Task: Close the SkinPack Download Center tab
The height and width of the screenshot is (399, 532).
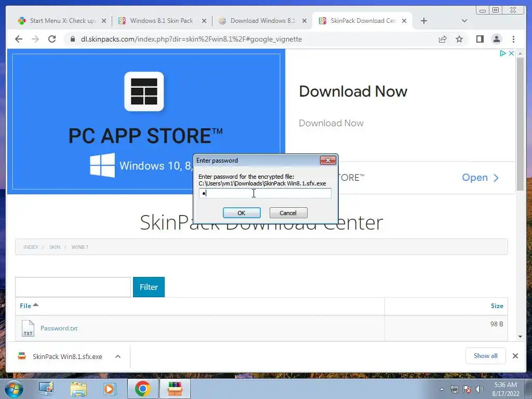Action: click(404, 21)
